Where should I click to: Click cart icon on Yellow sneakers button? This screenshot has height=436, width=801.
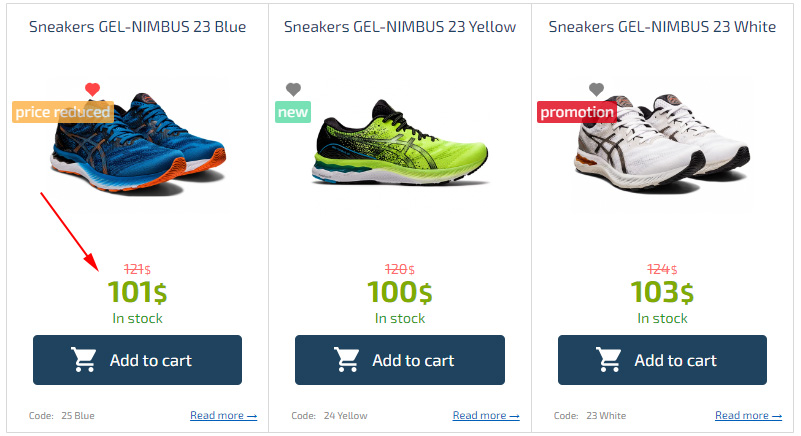coord(347,360)
